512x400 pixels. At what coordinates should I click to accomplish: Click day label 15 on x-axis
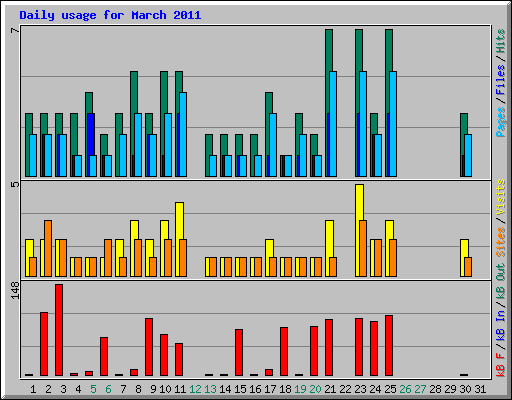coord(240,389)
